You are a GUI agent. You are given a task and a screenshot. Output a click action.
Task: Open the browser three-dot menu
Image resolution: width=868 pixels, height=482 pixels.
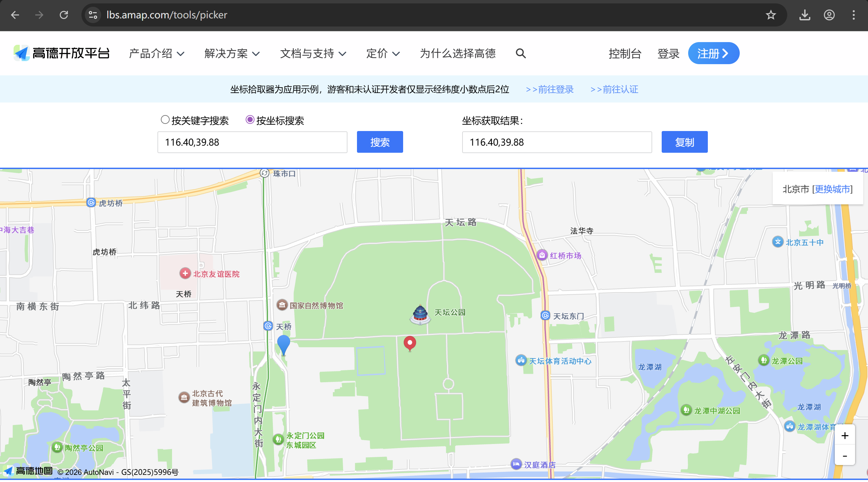pos(854,15)
